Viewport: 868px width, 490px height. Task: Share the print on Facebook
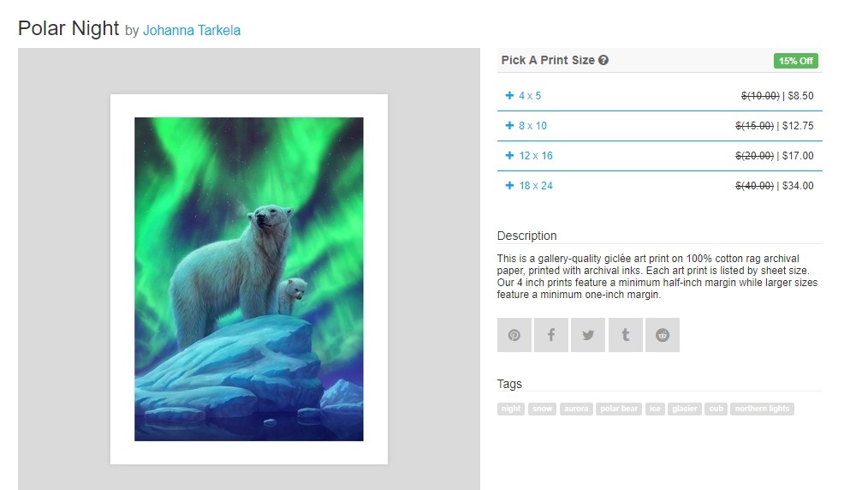(551, 335)
